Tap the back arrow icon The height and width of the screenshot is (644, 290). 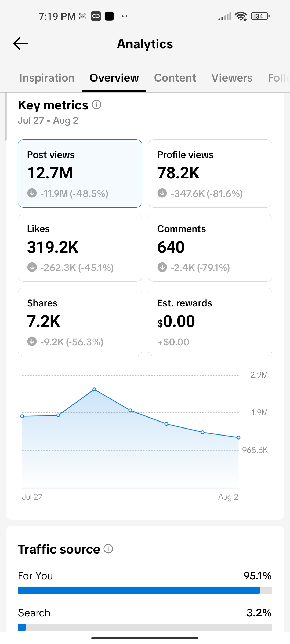pyautogui.click(x=21, y=43)
